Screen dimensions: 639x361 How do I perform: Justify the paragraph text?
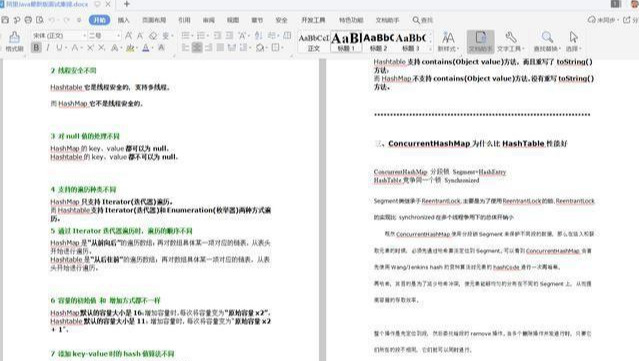pyautogui.click(x=220, y=48)
